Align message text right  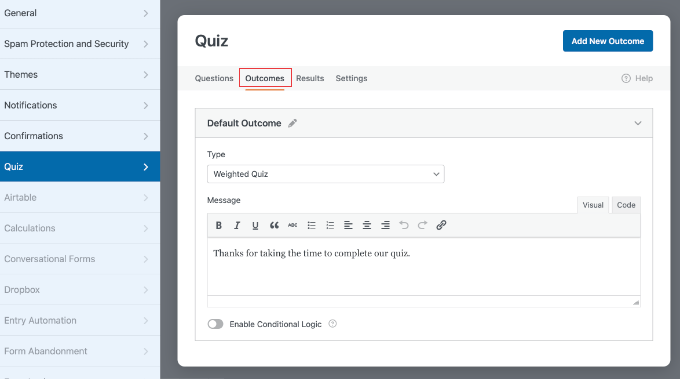click(x=386, y=225)
